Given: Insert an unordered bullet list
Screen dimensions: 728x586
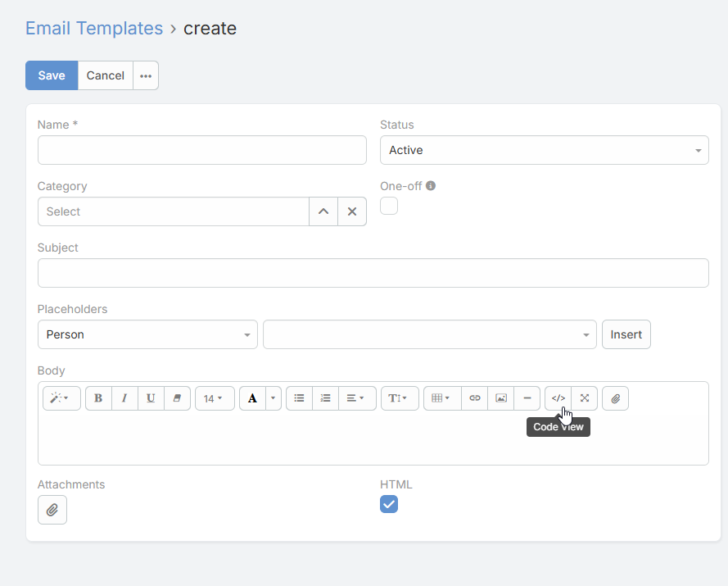Looking at the screenshot, I should pos(299,398).
